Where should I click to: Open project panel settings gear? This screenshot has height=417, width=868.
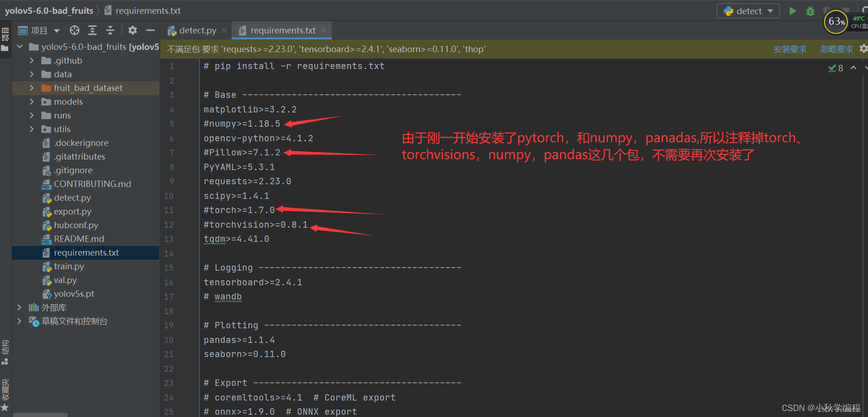tap(133, 30)
